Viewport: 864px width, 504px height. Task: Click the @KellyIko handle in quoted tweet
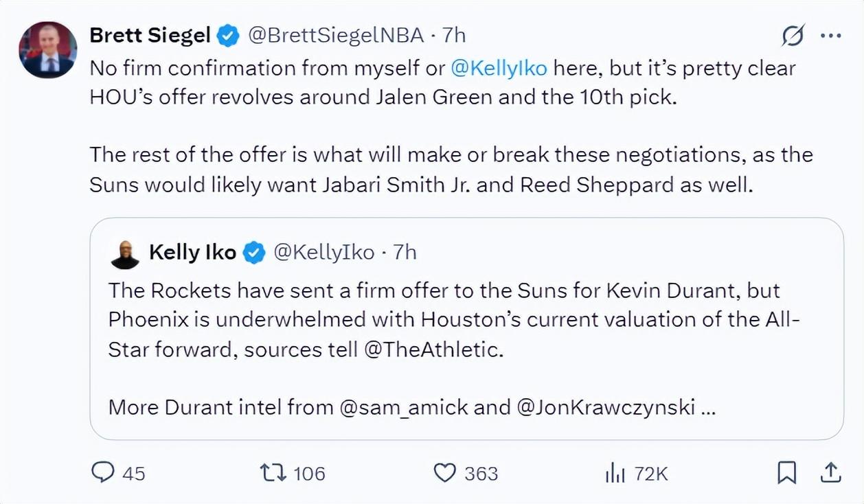(x=324, y=253)
